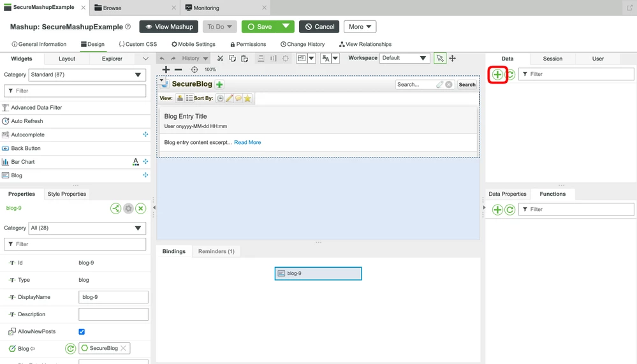The height and width of the screenshot is (364, 637).
Task: Add a new post in SecureBlog
Action: click(x=219, y=85)
